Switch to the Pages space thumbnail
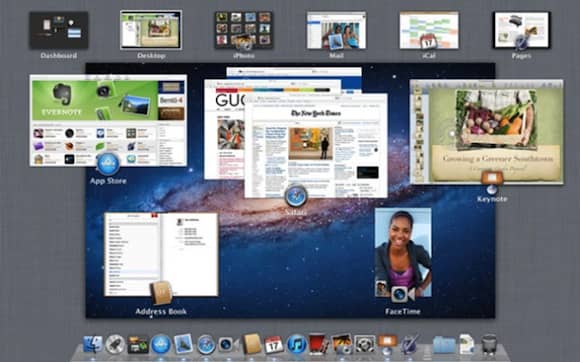Image resolution: width=580 pixels, height=362 pixels. point(522,30)
